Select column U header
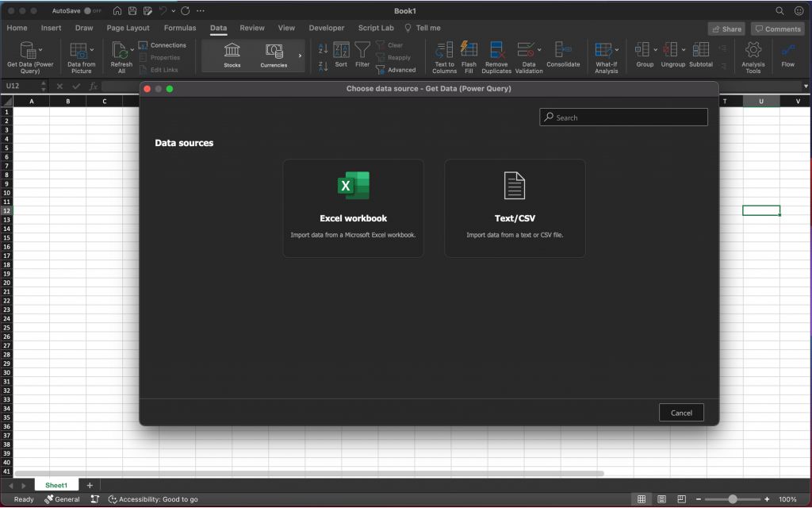The image size is (812, 508). [x=761, y=101]
